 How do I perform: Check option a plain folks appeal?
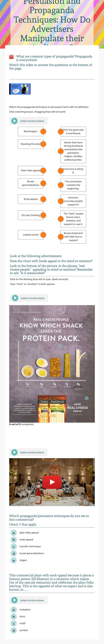click(14, 533)
